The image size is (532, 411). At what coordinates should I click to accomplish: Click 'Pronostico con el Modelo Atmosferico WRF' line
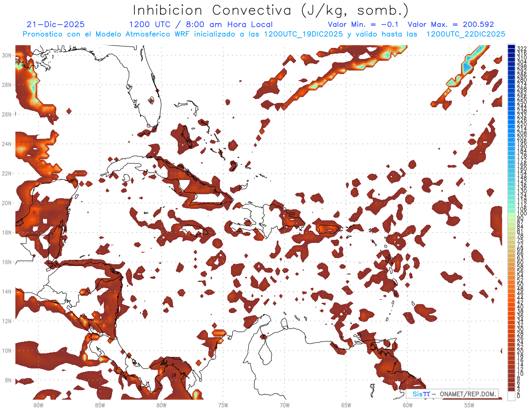click(x=264, y=34)
